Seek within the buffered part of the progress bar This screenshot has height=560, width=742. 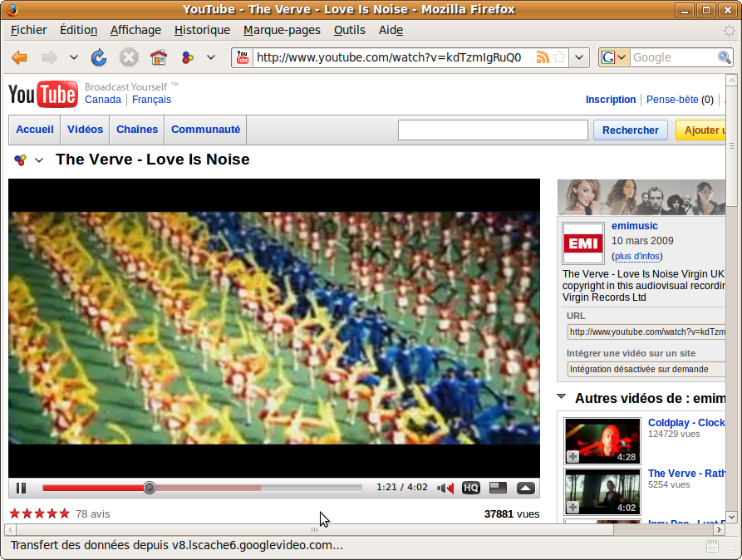point(209,488)
